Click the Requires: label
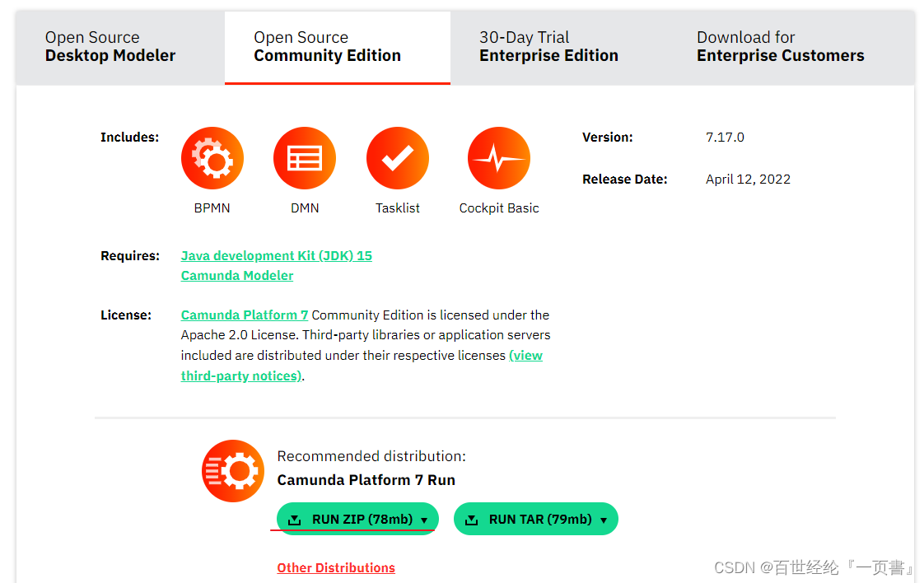 tap(130, 256)
